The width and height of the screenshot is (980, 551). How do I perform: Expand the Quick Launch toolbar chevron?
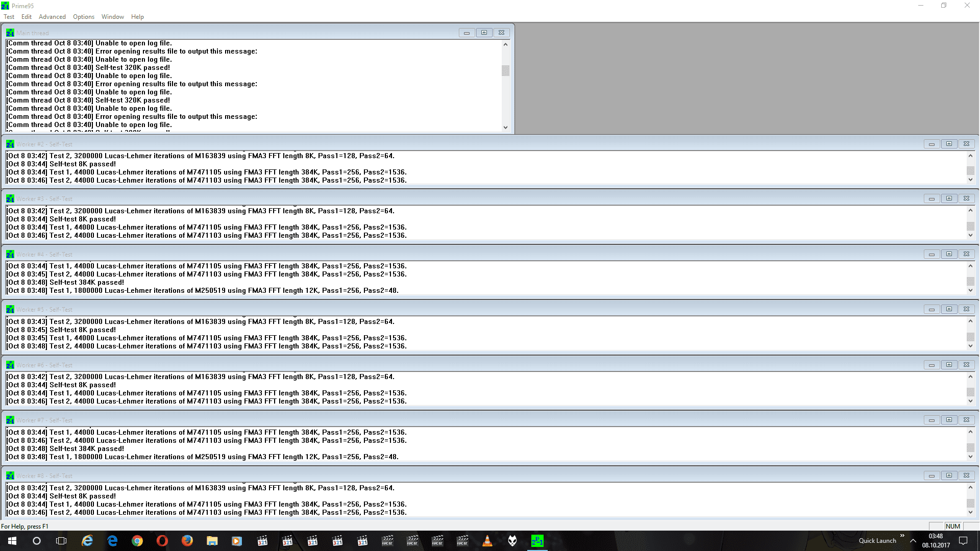pyautogui.click(x=902, y=536)
